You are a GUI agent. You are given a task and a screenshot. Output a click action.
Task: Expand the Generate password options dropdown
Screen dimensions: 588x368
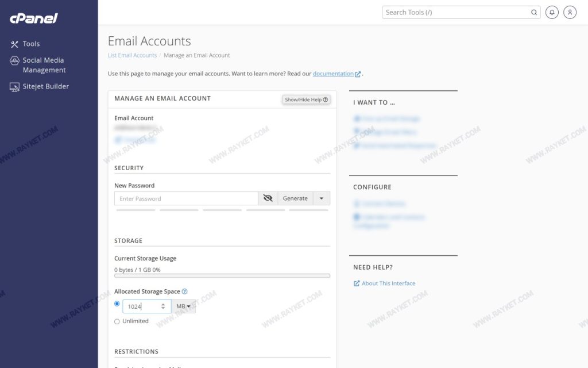tap(322, 198)
